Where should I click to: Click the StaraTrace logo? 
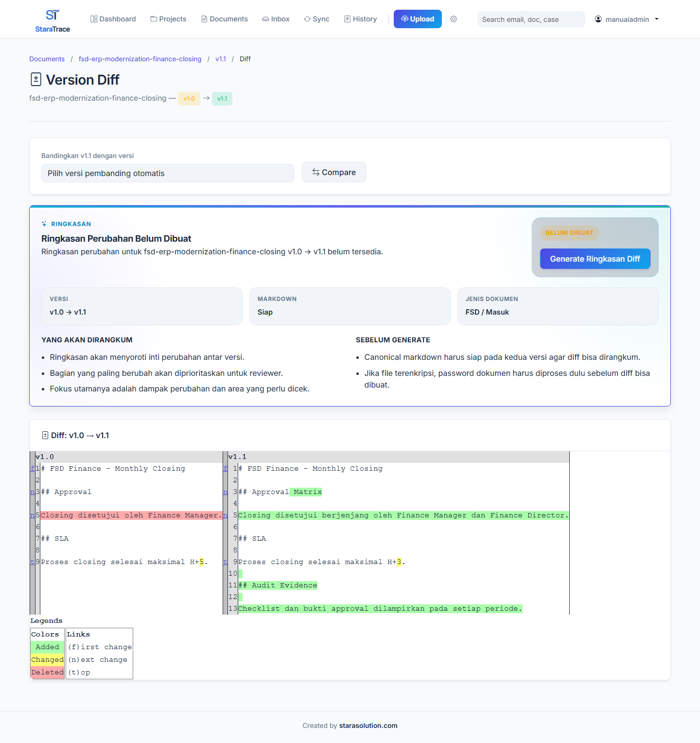[x=52, y=21]
